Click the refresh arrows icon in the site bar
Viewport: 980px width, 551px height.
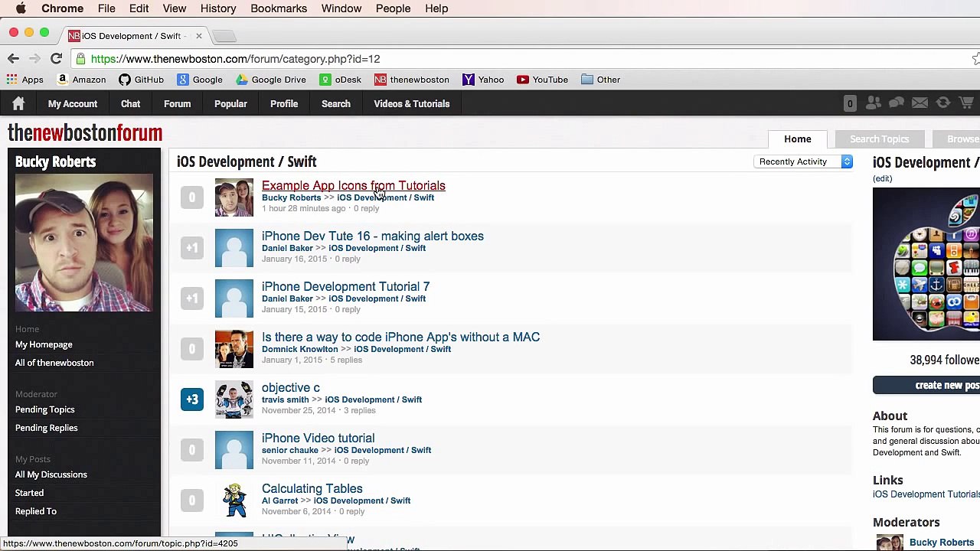click(x=943, y=103)
